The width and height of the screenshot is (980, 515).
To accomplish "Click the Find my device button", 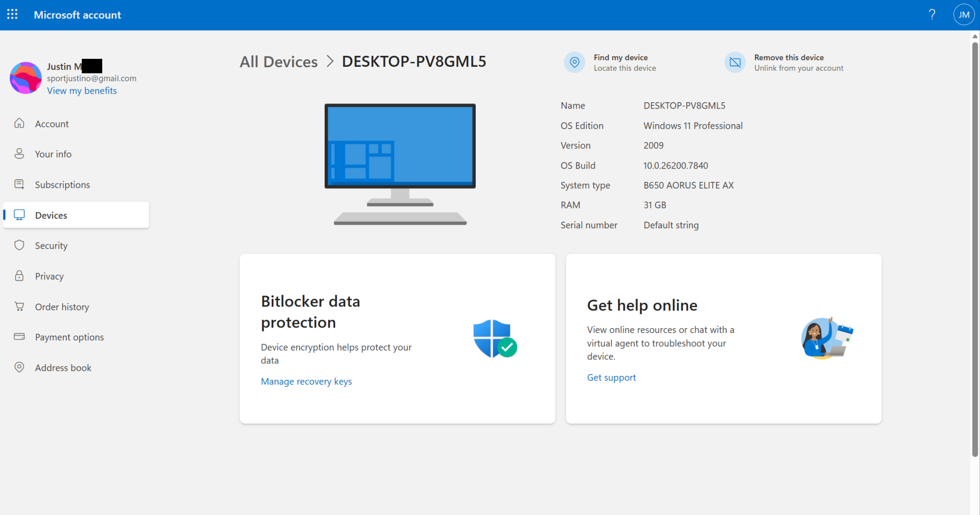I will (610, 62).
